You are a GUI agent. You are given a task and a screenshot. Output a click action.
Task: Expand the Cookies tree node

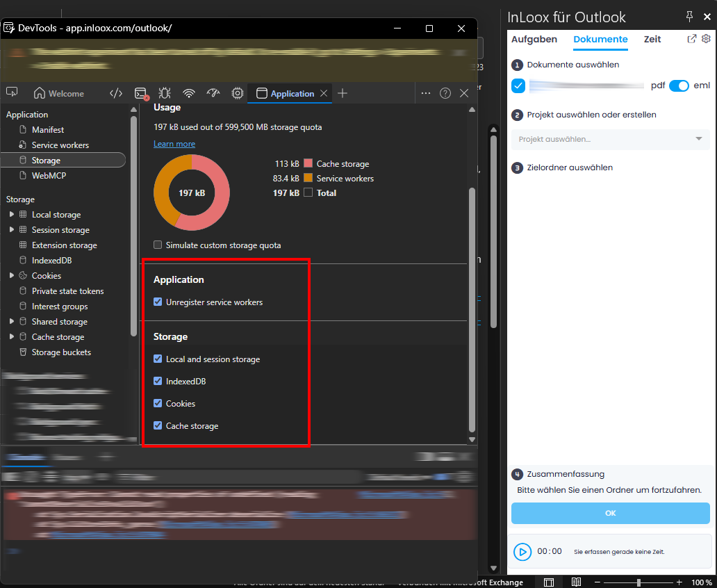[x=11, y=275]
